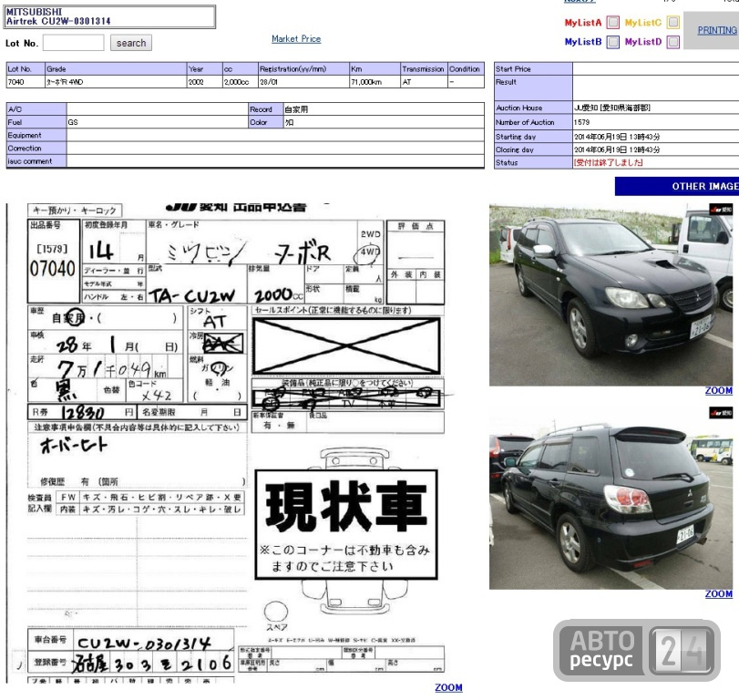Click ZOOM below the auction sheet
Image resolution: width=739 pixels, height=700 pixels.
[x=448, y=688]
